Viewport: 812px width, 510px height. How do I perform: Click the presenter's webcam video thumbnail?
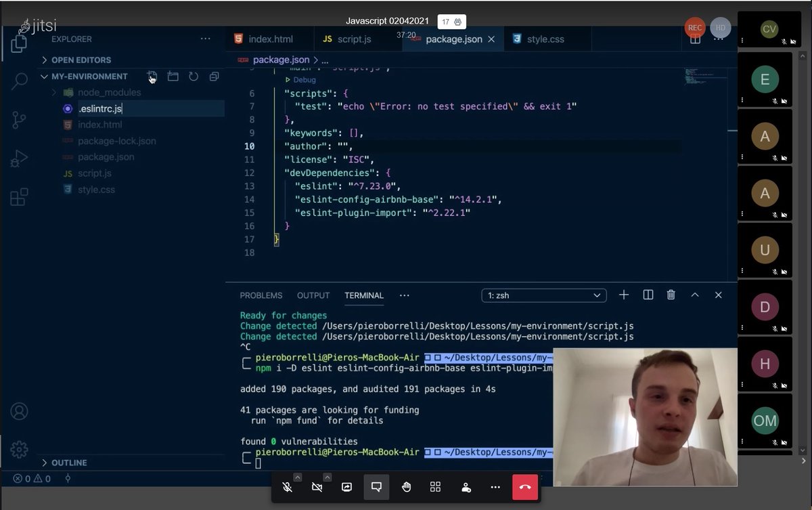point(646,417)
